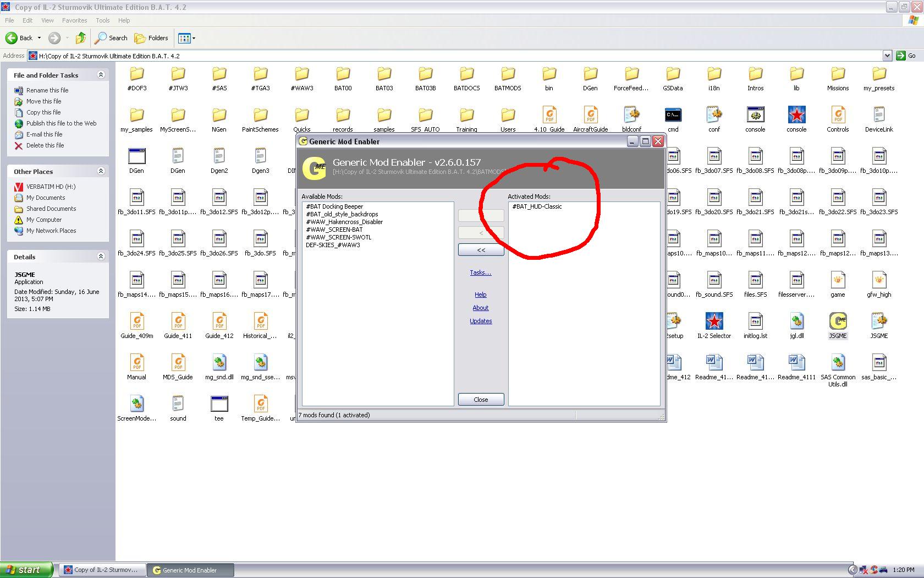
Task: Collapse the Other Places panel
Action: coord(101,171)
